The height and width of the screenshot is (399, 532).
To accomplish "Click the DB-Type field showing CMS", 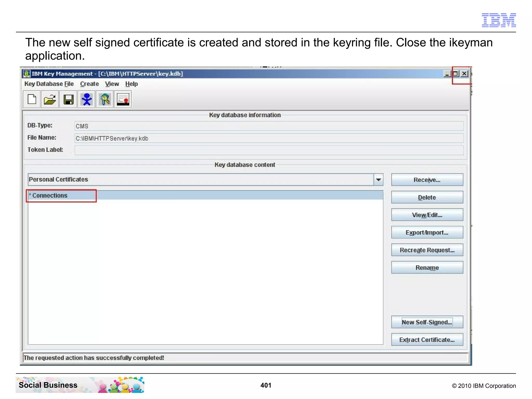I will [269, 126].
